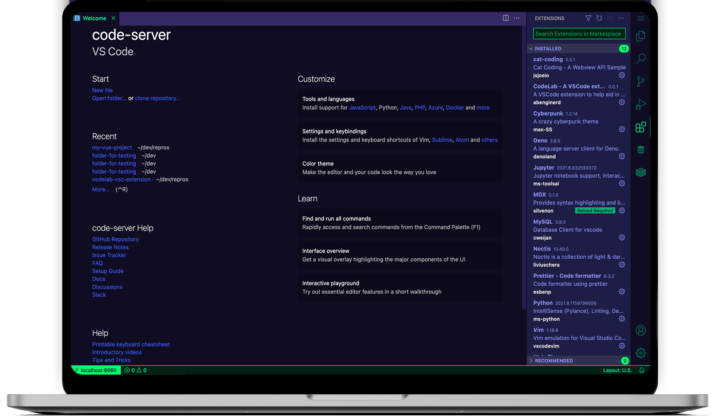
Task: Click the Reload Required button for MDX
Action: coord(593,210)
